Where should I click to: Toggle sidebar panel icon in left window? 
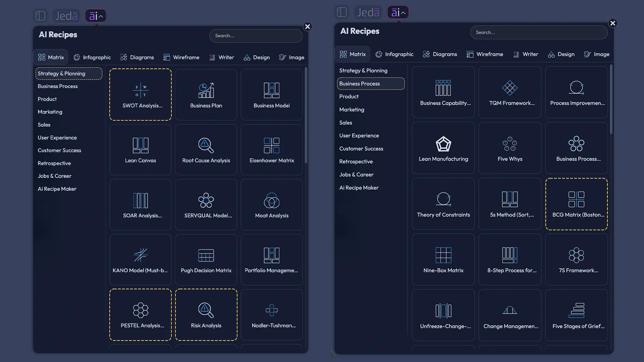click(x=40, y=16)
